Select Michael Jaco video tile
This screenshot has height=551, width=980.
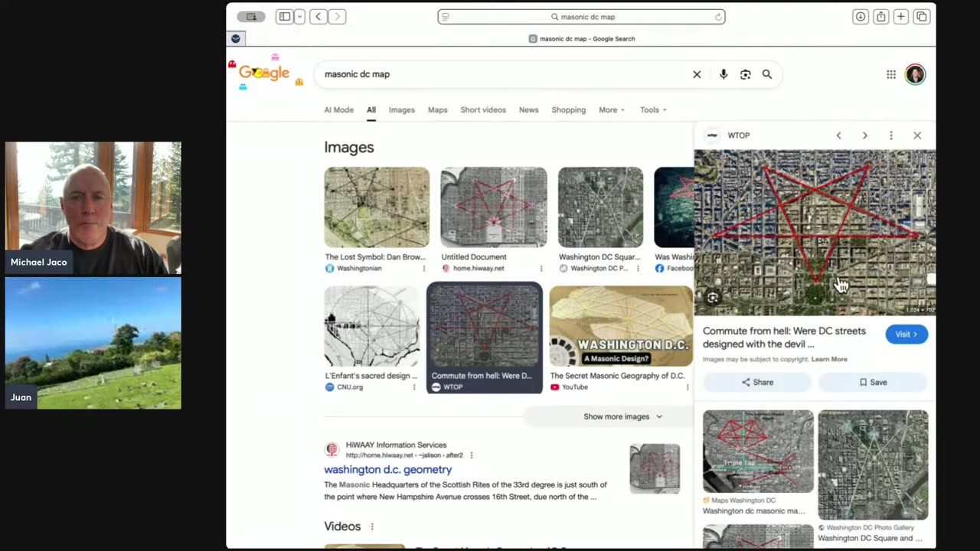tap(93, 208)
